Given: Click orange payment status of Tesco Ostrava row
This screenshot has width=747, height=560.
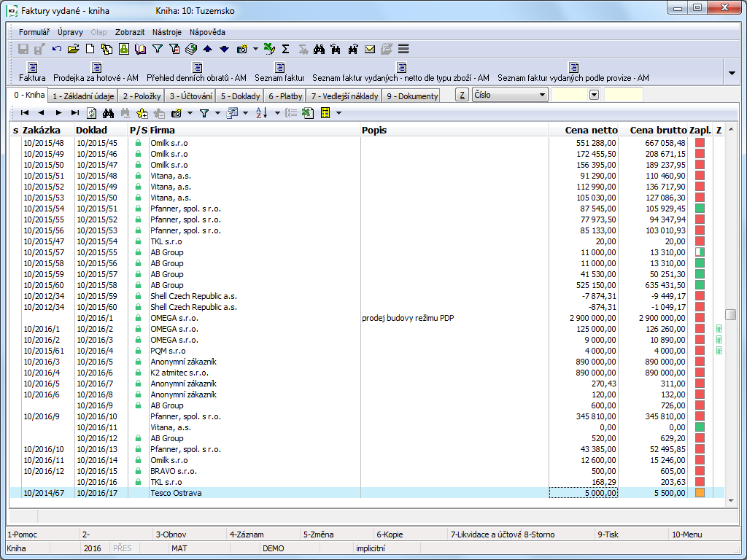Looking at the screenshot, I should click(x=700, y=493).
